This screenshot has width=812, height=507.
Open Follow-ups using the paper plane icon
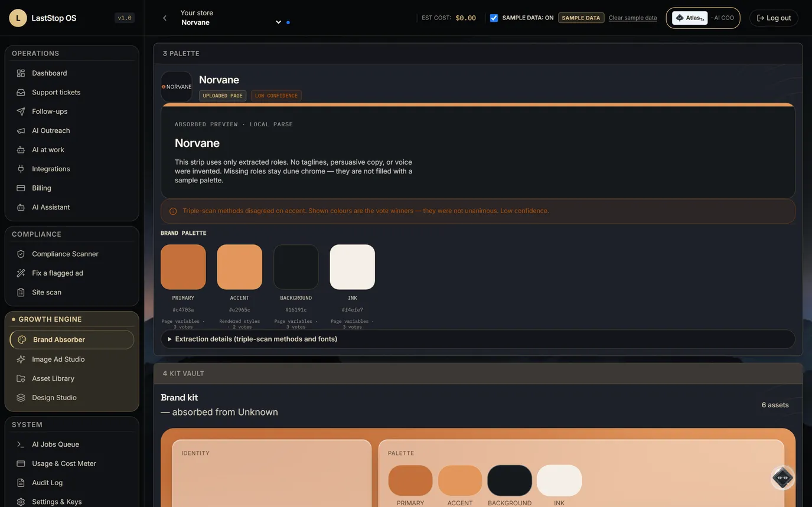coord(21,112)
